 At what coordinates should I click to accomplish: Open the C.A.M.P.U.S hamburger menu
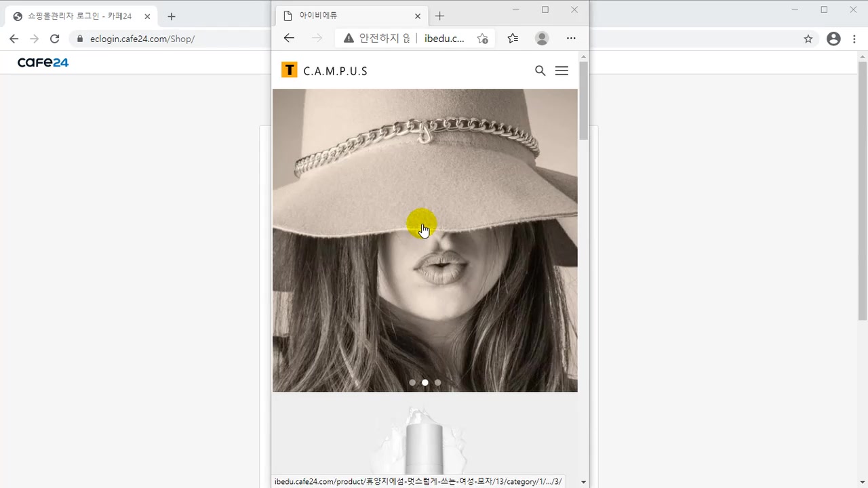[561, 70]
